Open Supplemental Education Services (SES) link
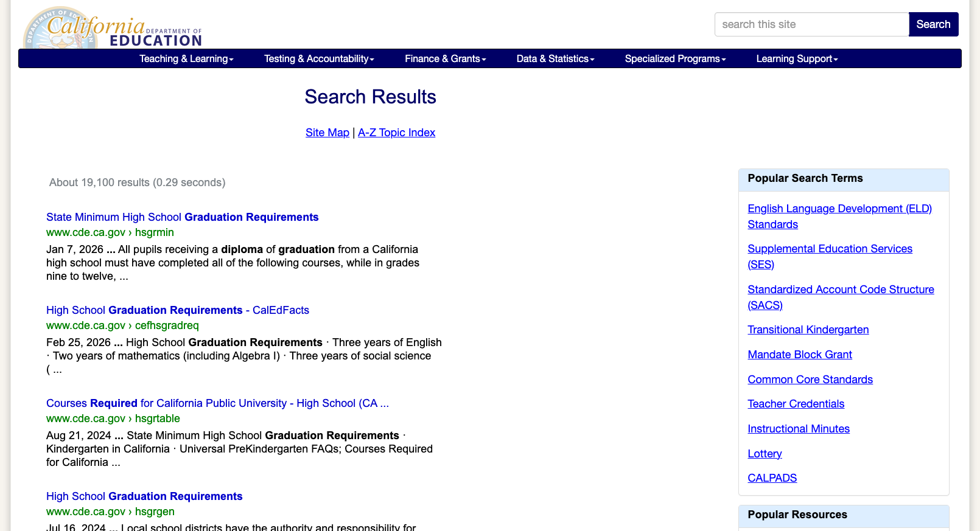The width and height of the screenshot is (980, 531). click(830, 257)
